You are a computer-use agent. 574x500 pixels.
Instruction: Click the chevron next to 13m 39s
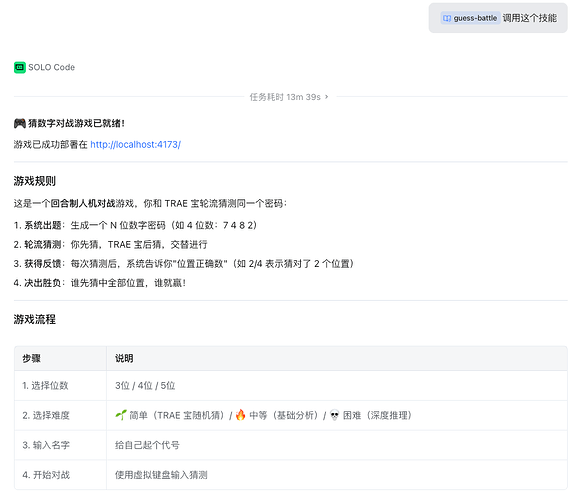coord(327,97)
